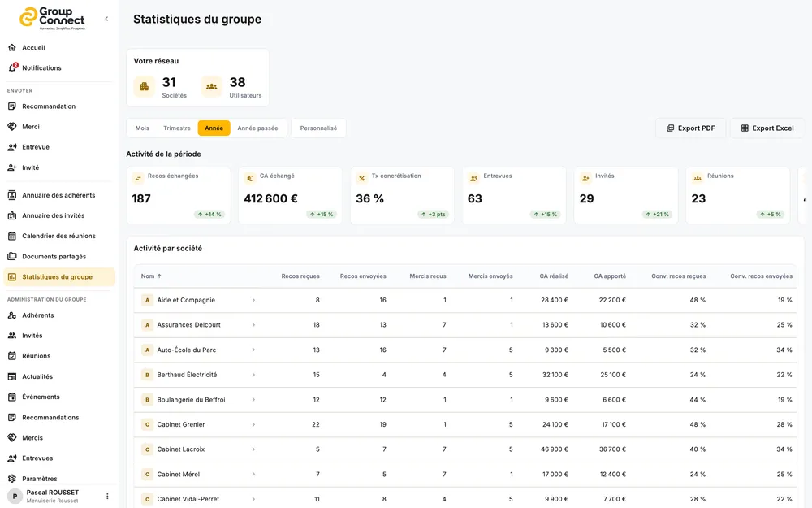The height and width of the screenshot is (508, 812).
Task: Click the Recommandation sidebar icon
Action: point(12,106)
